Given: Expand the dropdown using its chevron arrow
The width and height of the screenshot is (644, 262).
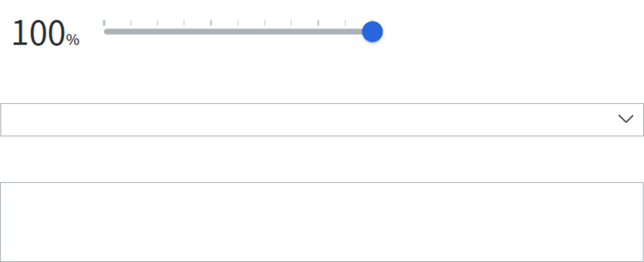Looking at the screenshot, I should [625, 119].
